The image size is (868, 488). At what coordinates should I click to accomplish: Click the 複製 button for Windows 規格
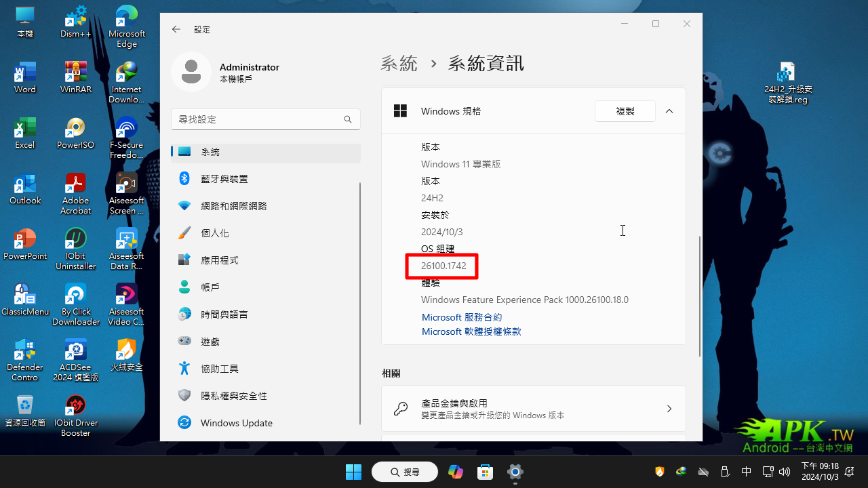tap(625, 111)
